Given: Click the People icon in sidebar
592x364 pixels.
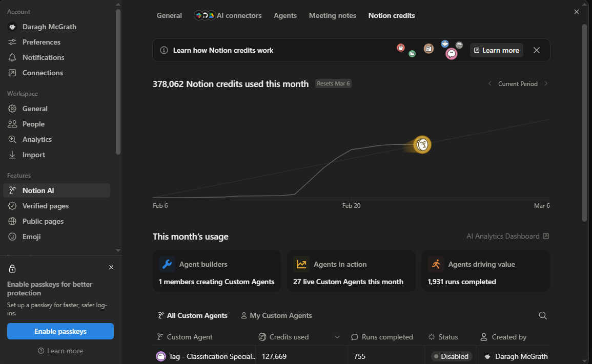Looking at the screenshot, I should [12, 124].
